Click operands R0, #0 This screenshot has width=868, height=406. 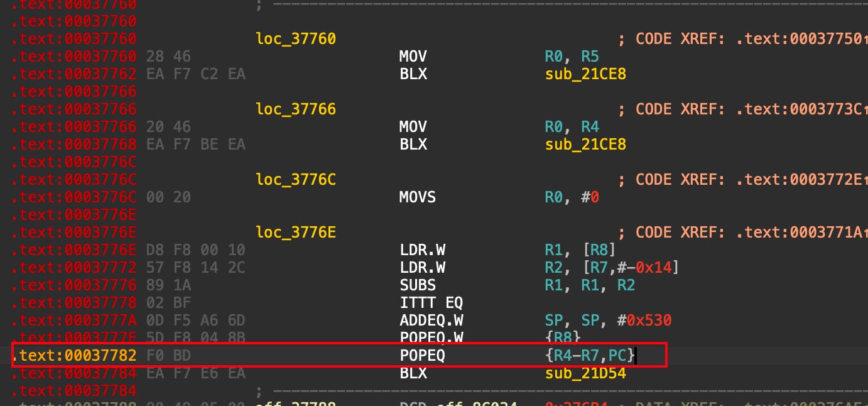click(x=572, y=197)
